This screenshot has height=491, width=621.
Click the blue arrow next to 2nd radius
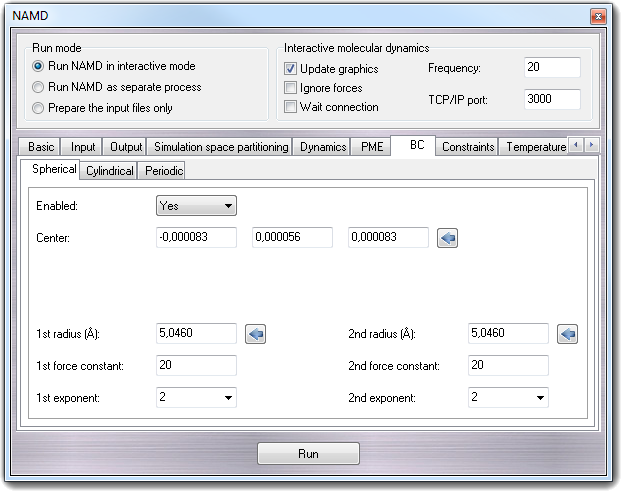(x=567, y=334)
